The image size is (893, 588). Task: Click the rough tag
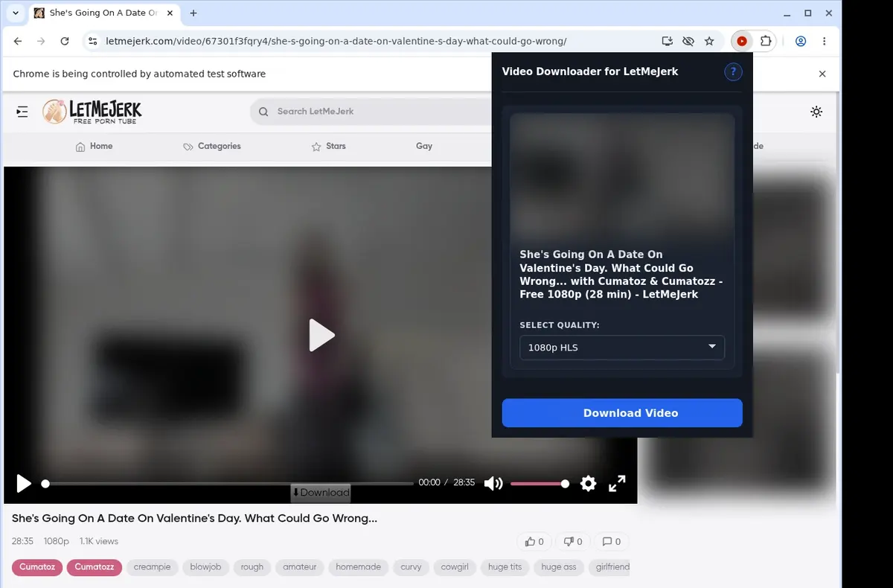coord(252,567)
